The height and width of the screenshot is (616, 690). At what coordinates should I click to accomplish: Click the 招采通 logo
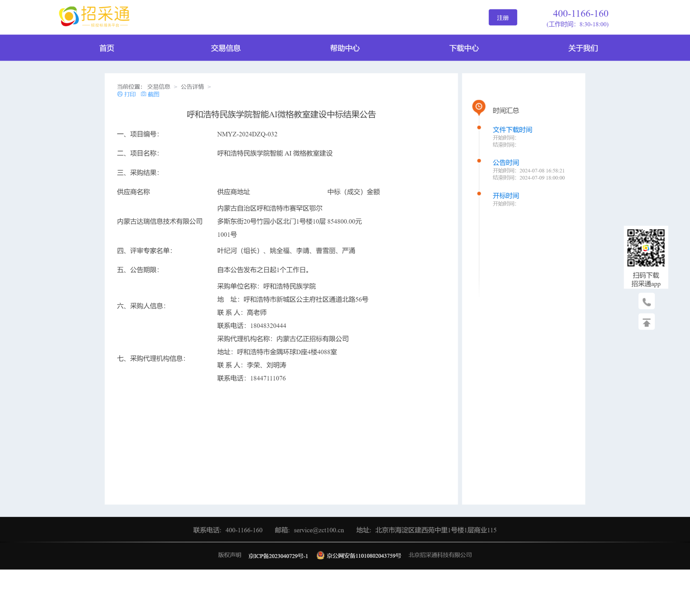(94, 17)
